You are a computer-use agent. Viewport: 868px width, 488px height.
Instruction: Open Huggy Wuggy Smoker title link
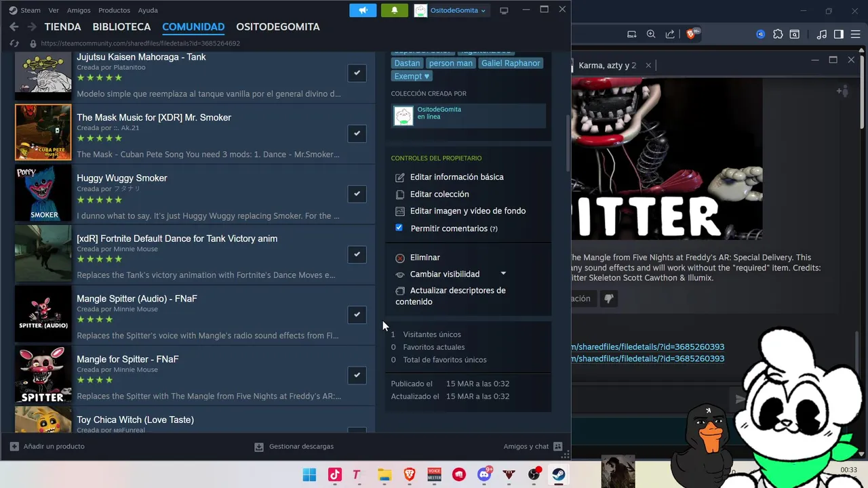click(122, 178)
